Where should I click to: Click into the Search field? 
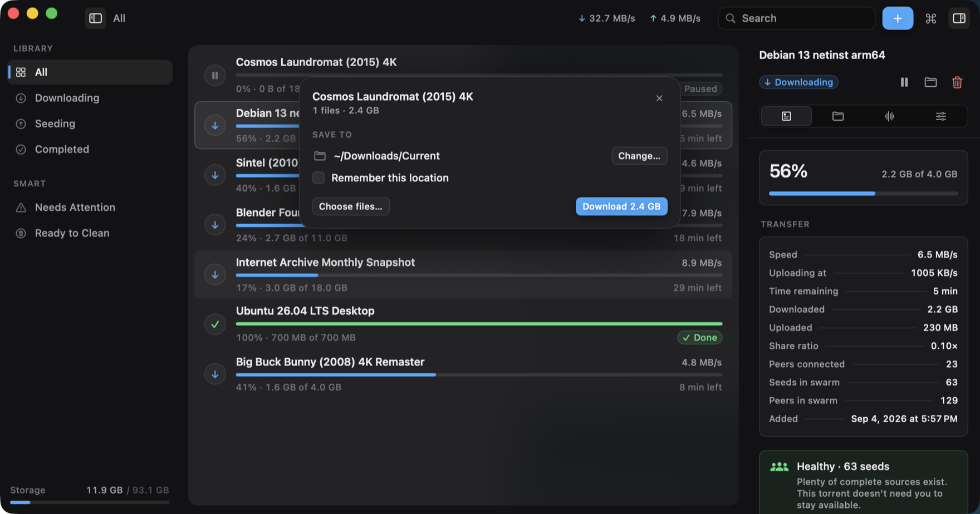(x=797, y=18)
